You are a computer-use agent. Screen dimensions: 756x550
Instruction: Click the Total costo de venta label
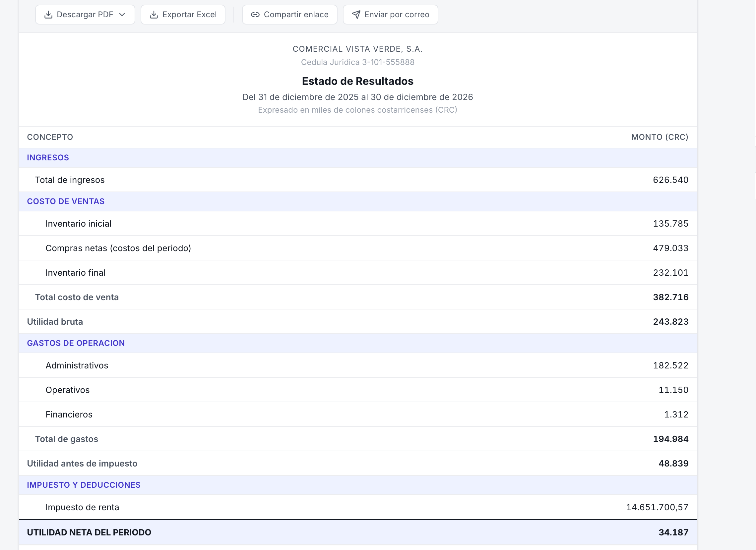(x=77, y=297)
